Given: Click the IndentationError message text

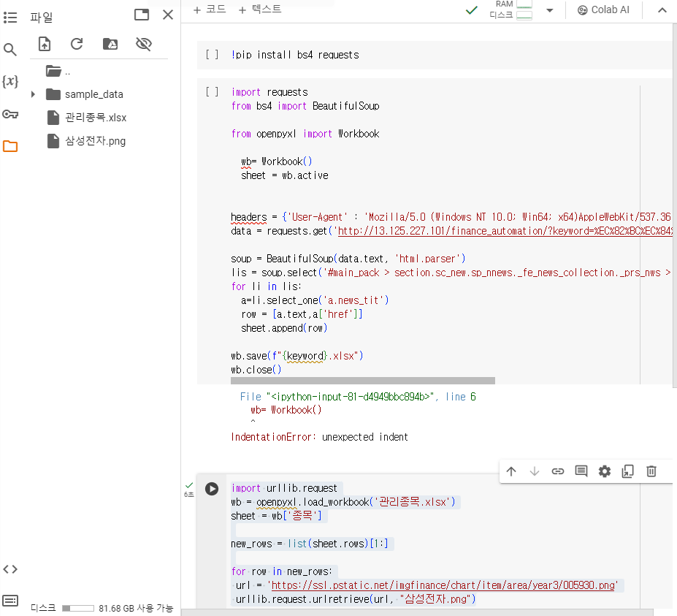Looking at the screenshot, I should point(319,437).
